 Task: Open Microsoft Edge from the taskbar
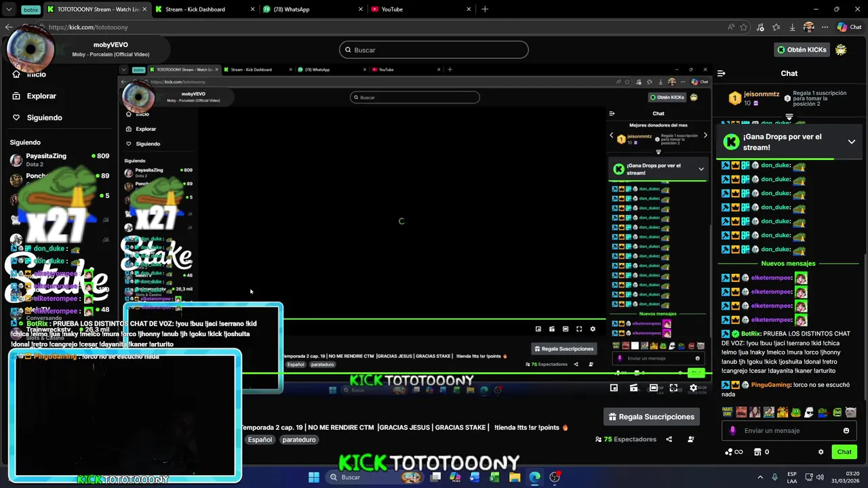click(534, 477)
